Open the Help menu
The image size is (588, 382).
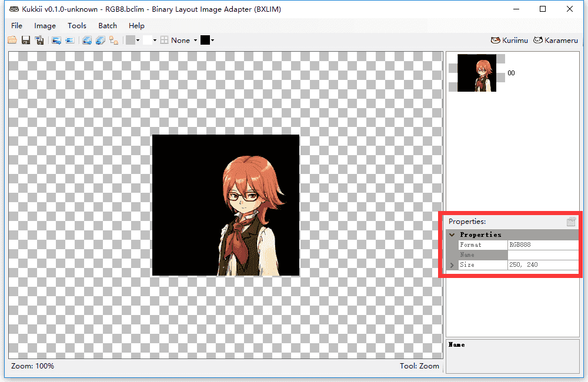[136, 25]
